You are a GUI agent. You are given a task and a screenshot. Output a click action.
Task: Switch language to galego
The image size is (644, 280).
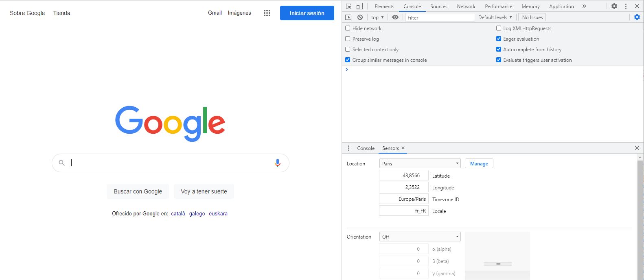(197, 213)
